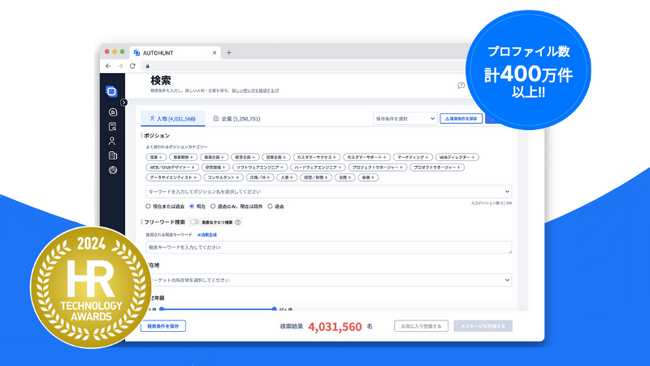
Task: Add the マーケティング position tag
Action: pos(413,157)
